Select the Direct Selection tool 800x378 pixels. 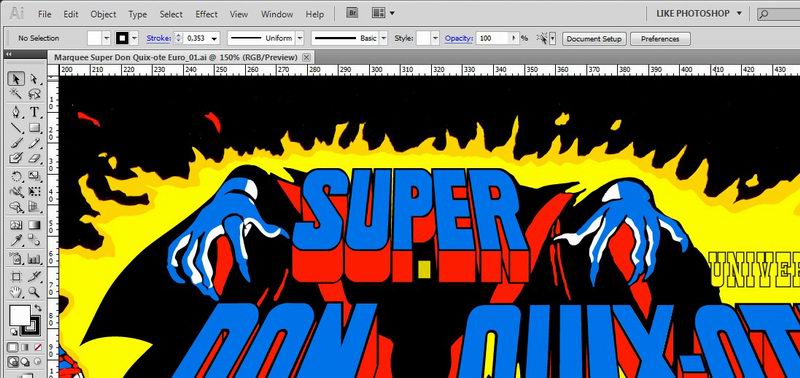tap(34, 79)
